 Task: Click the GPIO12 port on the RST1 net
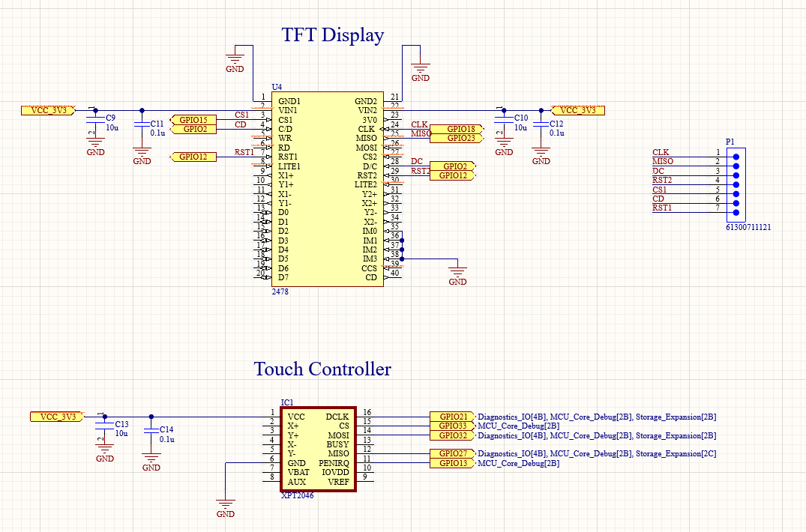coord(193,157)
